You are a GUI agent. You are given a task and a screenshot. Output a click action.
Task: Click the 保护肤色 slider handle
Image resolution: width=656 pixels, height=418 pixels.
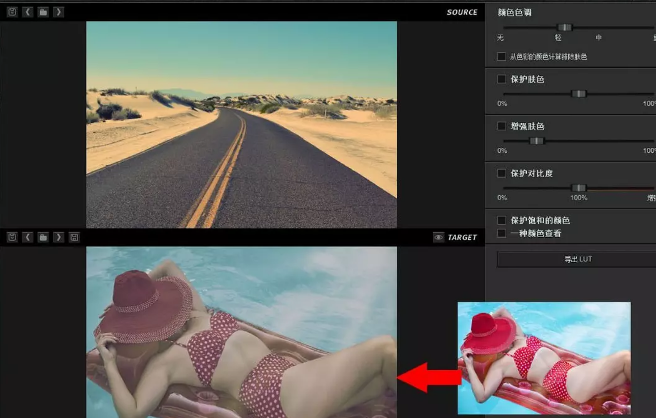pos(579,94)
